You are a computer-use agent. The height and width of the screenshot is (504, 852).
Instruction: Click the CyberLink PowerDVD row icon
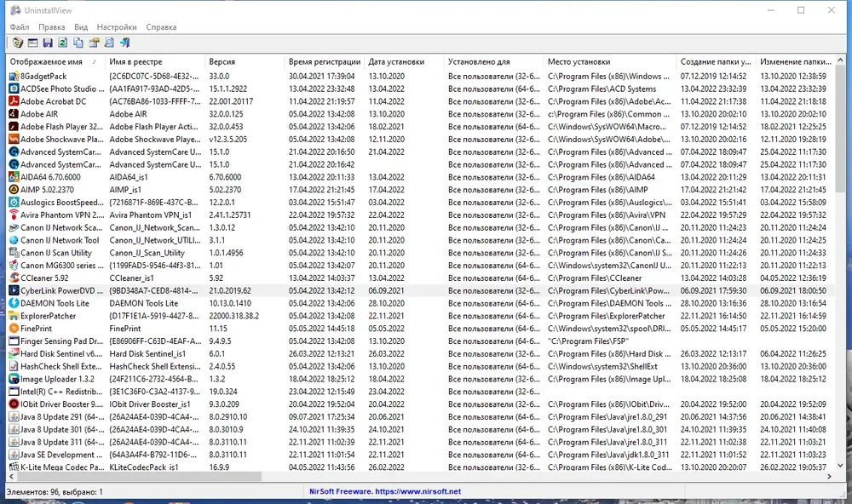click(x=14, y=290)
